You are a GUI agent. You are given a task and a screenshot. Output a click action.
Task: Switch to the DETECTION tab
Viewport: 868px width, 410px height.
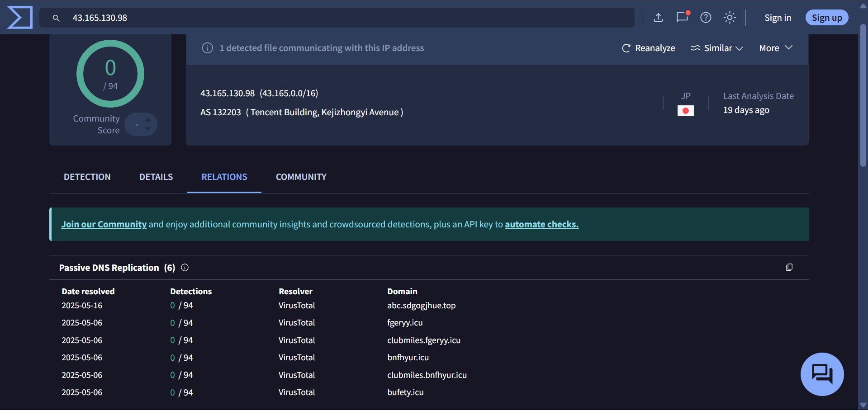[87, 177]
